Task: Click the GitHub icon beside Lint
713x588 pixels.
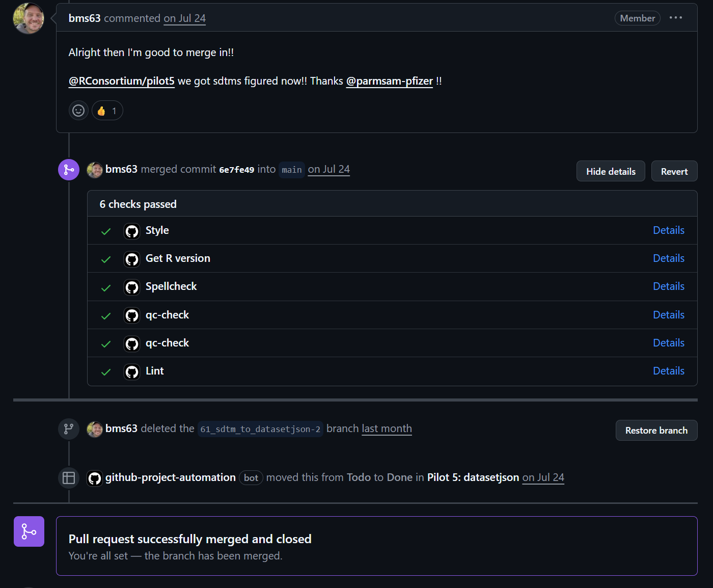Action: tap(132, 372)
